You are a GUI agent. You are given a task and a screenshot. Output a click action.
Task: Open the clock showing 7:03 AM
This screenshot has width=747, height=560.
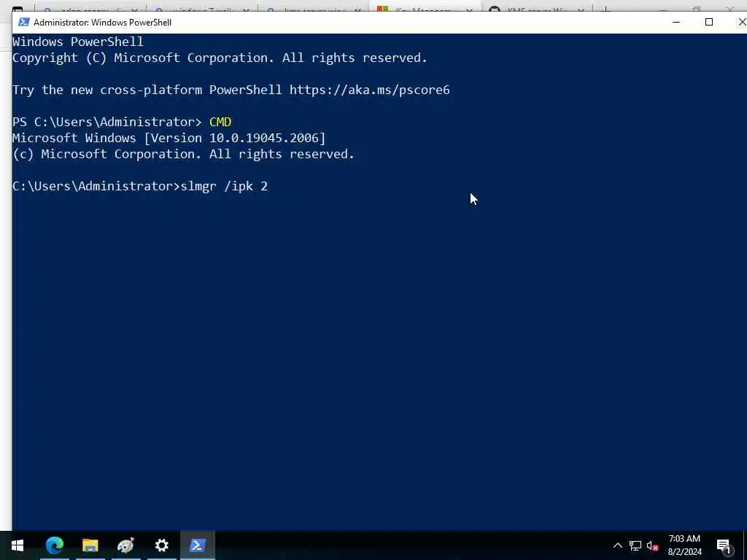tap(684, 539)
